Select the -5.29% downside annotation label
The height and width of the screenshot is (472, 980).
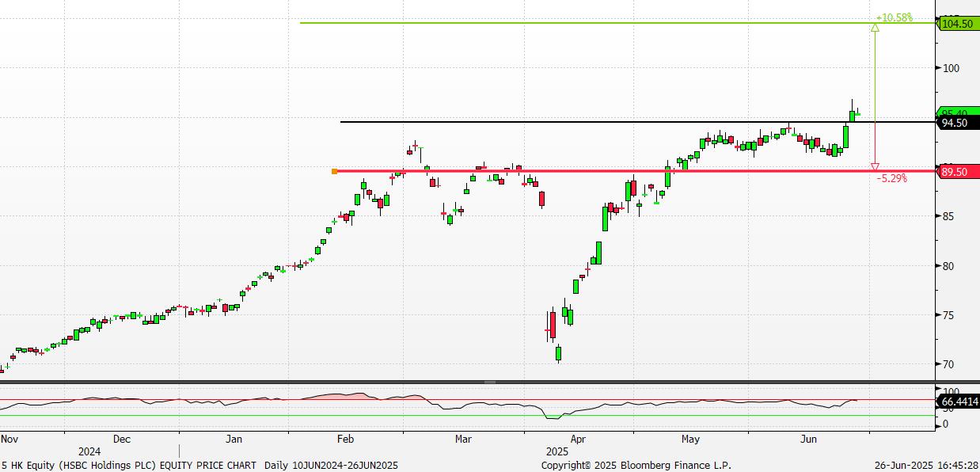[891, 179]
